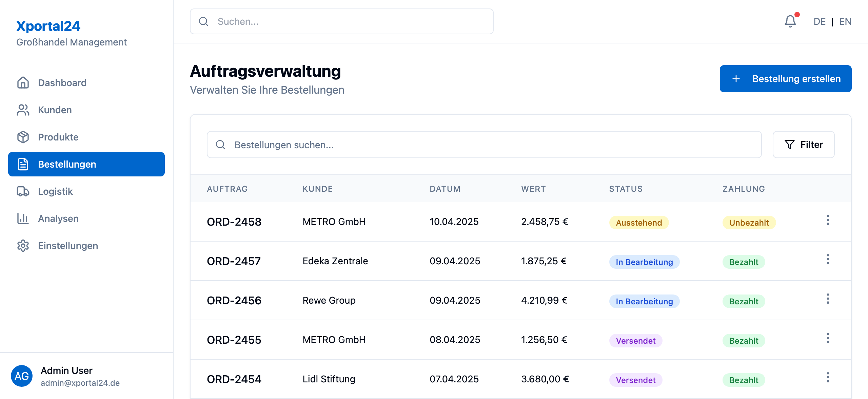Switch the language to EN
Viewport: 868px width, 399px height.
click(x=845, y=21)
